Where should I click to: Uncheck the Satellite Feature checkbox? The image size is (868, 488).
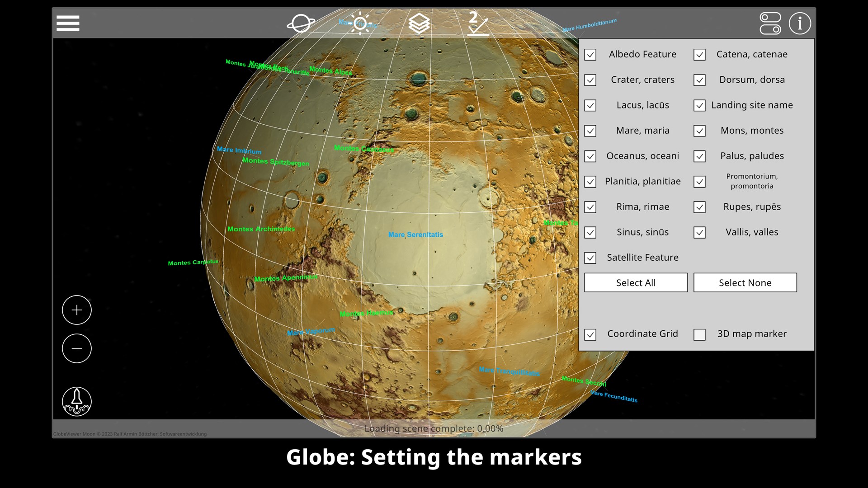coord(590,258)
